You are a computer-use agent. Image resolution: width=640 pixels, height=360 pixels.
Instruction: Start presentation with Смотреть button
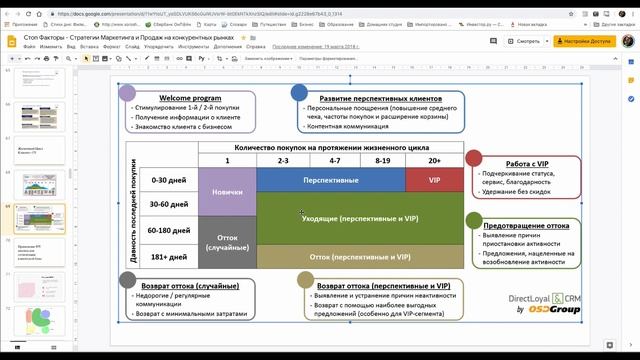click(524, 41)
